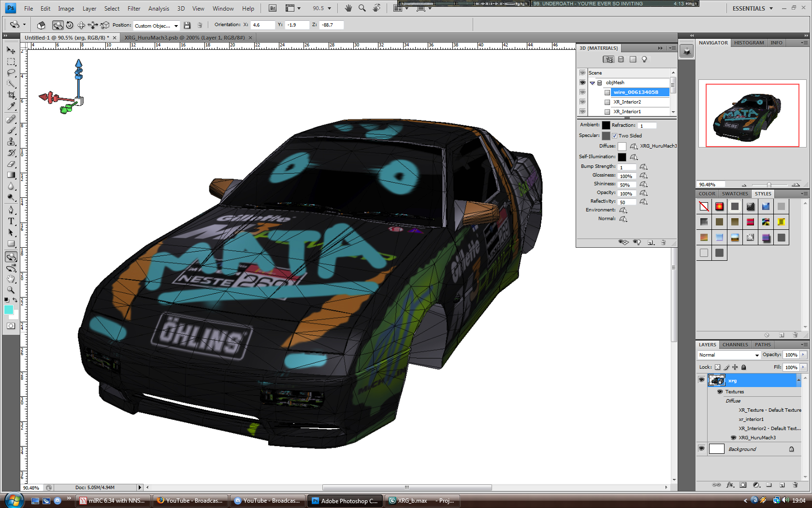Click the 3D light bulb filter icon

(x=644, y=60)
